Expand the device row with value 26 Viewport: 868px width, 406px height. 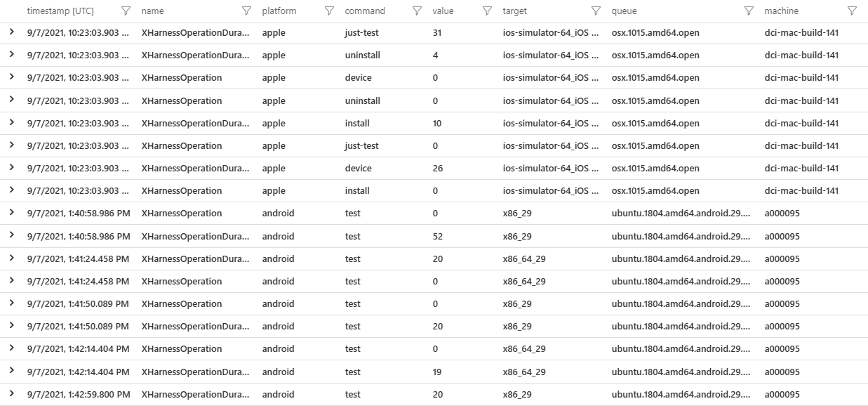tap(12, 168)
